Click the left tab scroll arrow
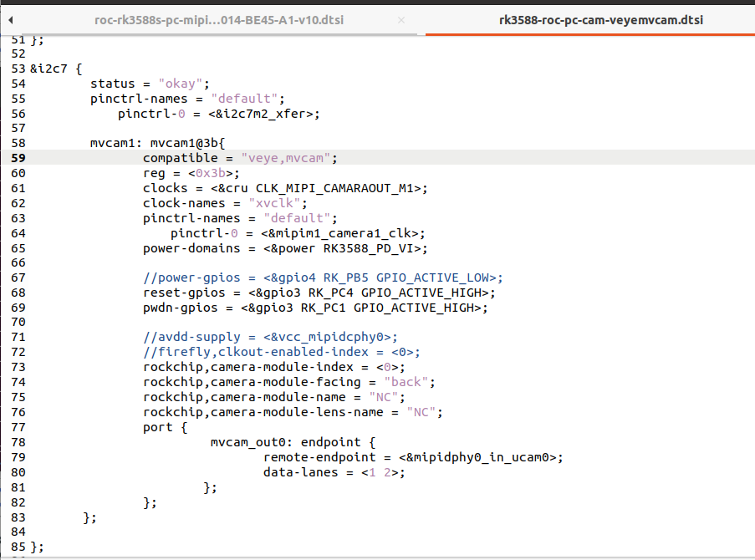This screenshot has width=755, height=560. pos(12,18)
